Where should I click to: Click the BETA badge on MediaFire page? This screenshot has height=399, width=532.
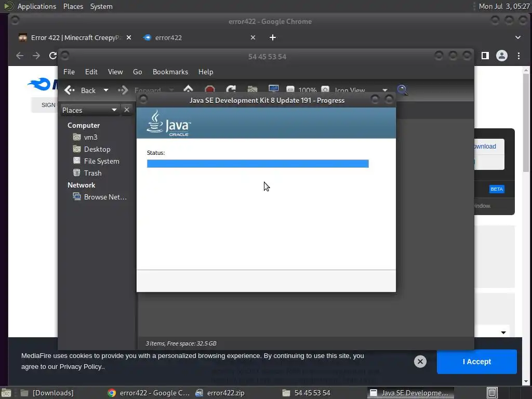point(497,189)
